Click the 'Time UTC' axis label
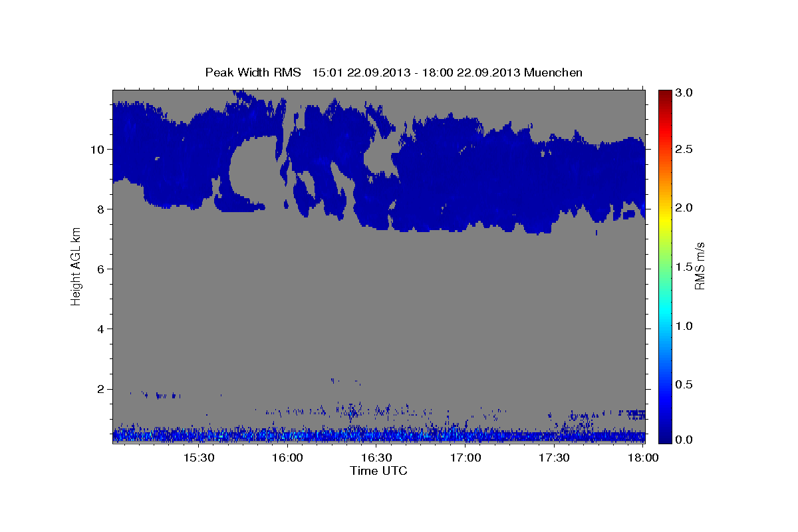 378,471
